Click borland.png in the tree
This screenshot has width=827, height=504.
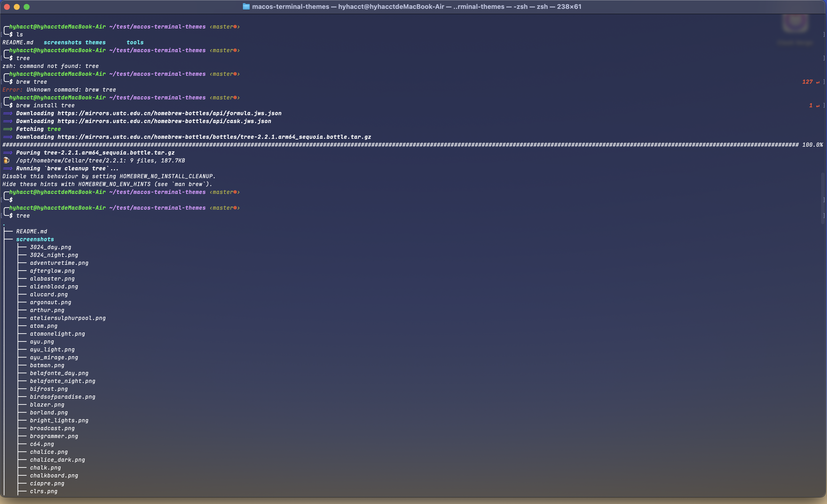[x=49, y=413]
